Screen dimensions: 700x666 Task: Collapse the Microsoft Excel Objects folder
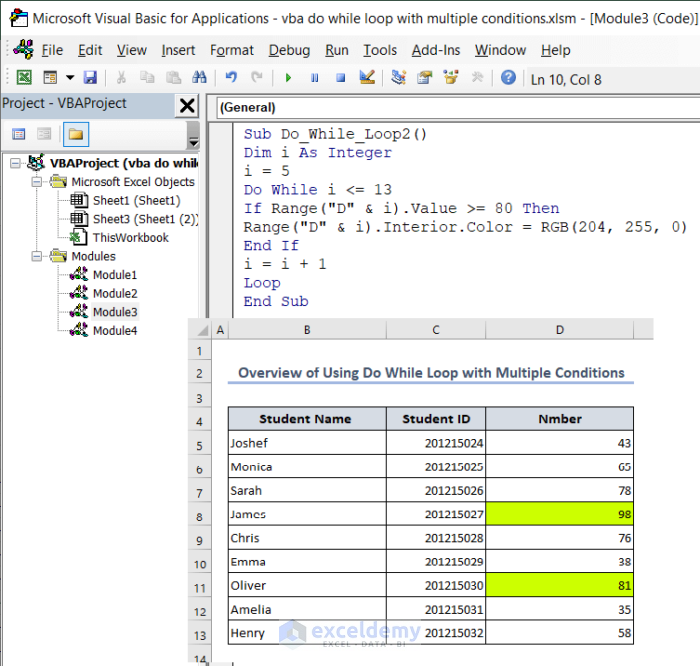coord(36,182)
